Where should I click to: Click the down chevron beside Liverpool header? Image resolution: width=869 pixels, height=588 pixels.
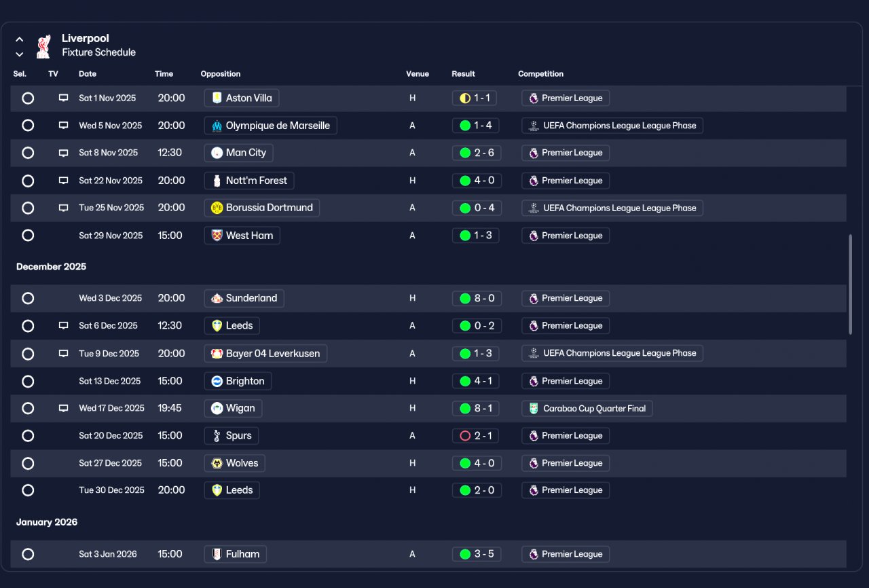[x=20, y=54]
